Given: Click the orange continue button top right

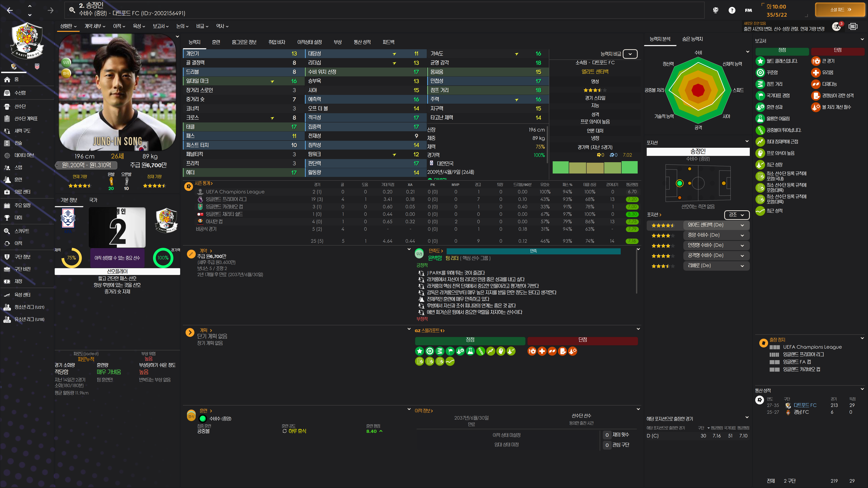Looking at the screenshot, I should pos(840,10).
